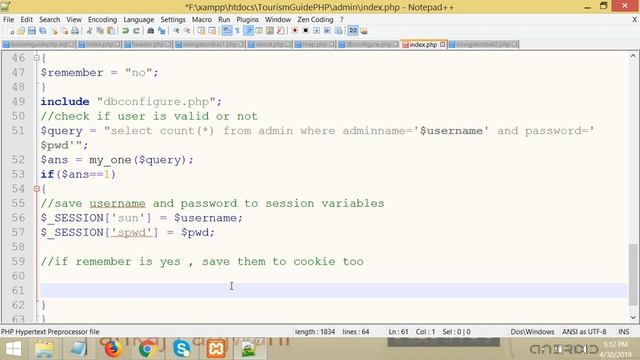Open Google Chrome from the Windows taskbar

[x=147, y=349]
